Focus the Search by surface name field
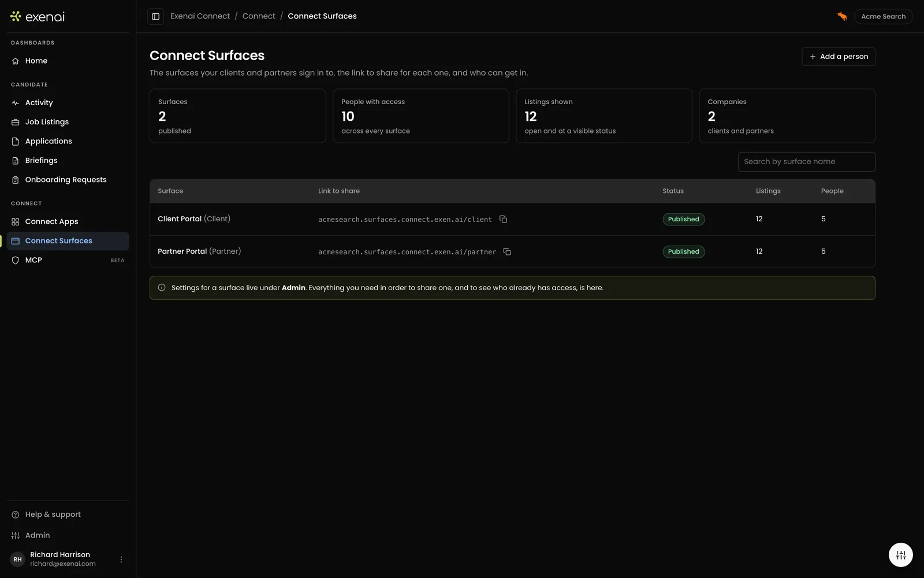This screenshot has height=578, width=924. (806, 162)
